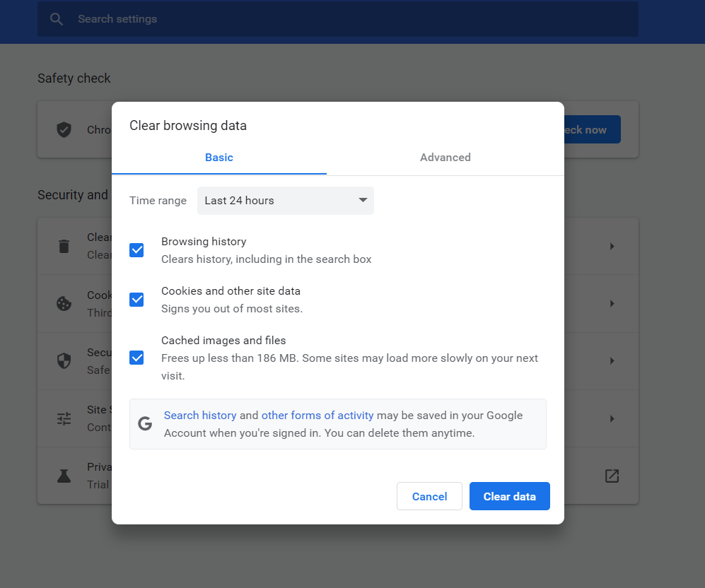The image size is (705, 588).
Task: Click 'Signs you out of most sites.' text
Action: (232, 309)
